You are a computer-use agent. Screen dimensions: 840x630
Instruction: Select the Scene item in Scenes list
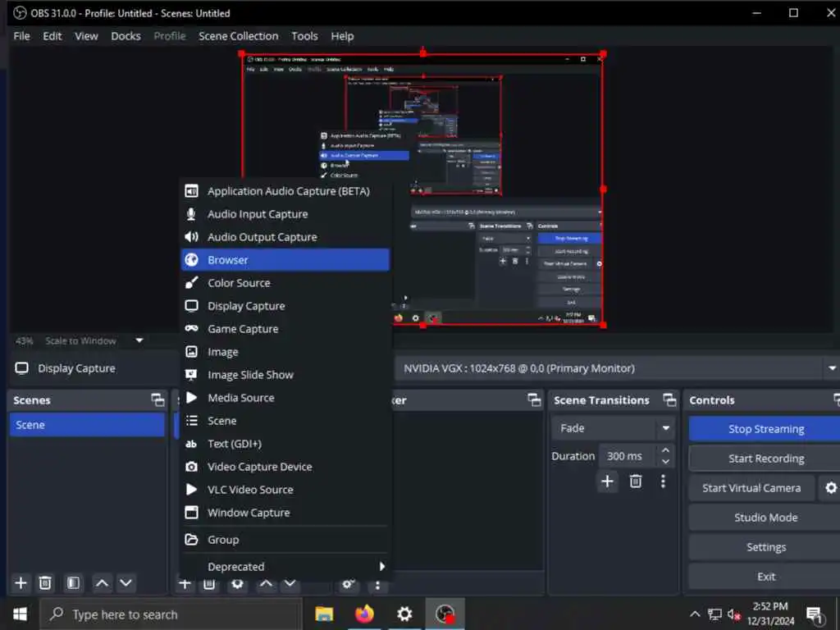(87, 425)
